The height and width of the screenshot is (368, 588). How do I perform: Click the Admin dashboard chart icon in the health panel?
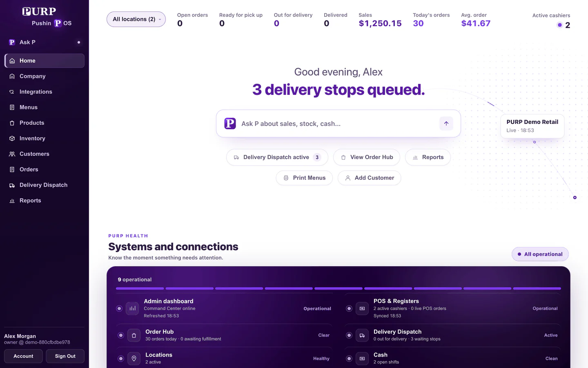(133, 309)
